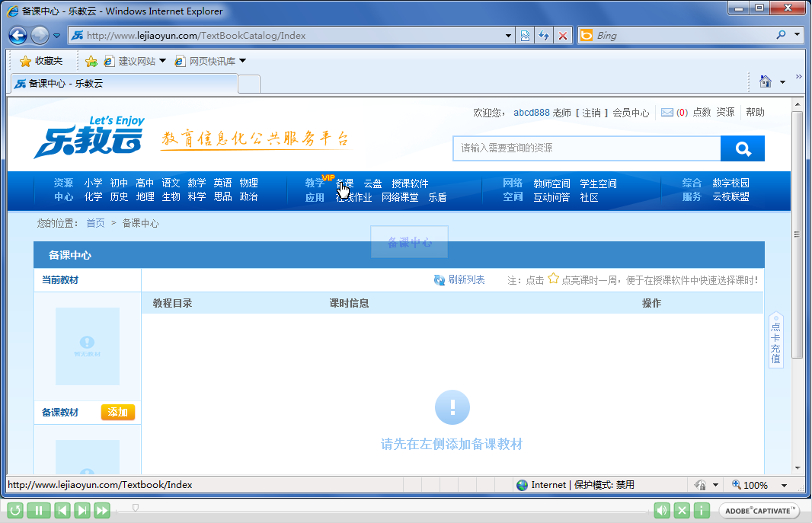
Task: Click the 注销 logout link
Action: (591, 112)
